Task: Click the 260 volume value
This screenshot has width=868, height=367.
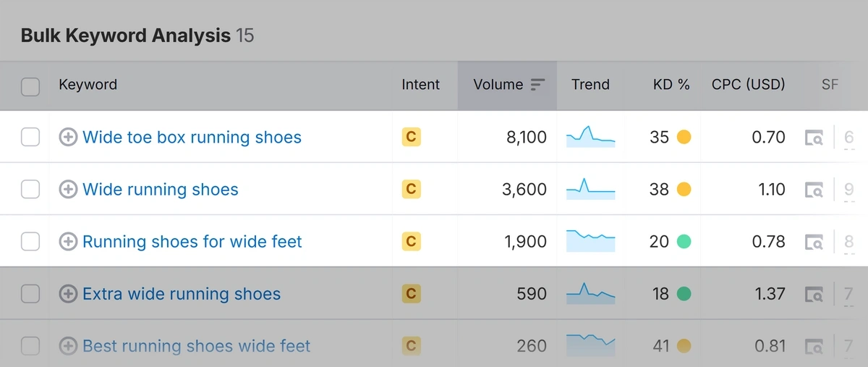Action: [532, 346]
